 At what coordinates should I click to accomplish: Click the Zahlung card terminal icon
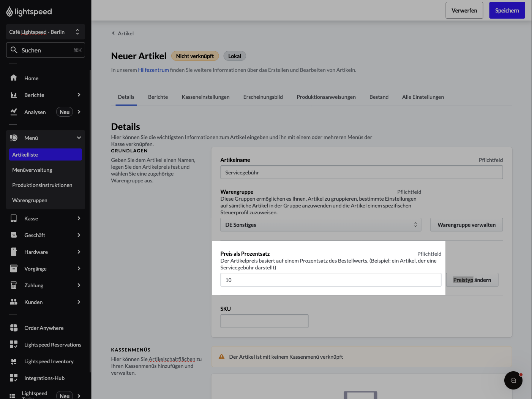tap(14, 285)
